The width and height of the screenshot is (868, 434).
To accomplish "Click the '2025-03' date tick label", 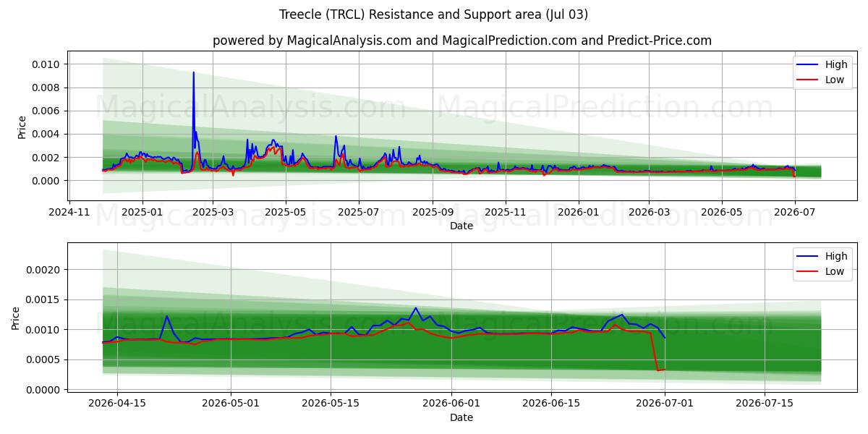I will click(212, 212).
